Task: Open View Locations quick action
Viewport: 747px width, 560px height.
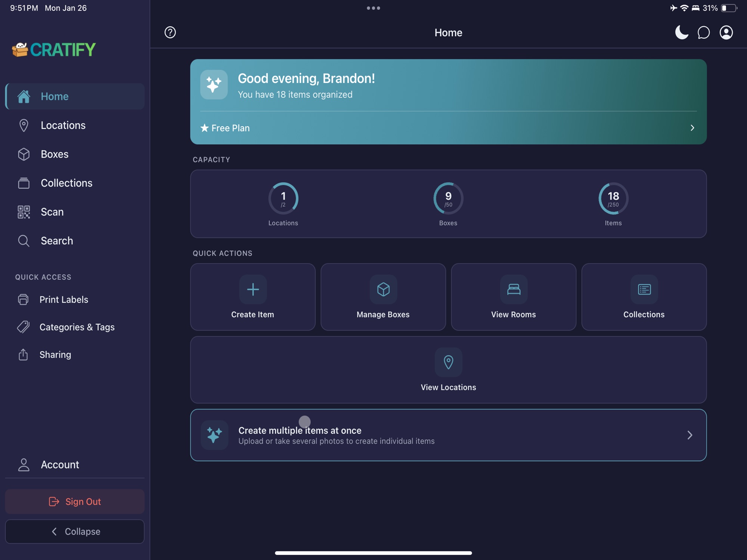Action: click(448, 370)
